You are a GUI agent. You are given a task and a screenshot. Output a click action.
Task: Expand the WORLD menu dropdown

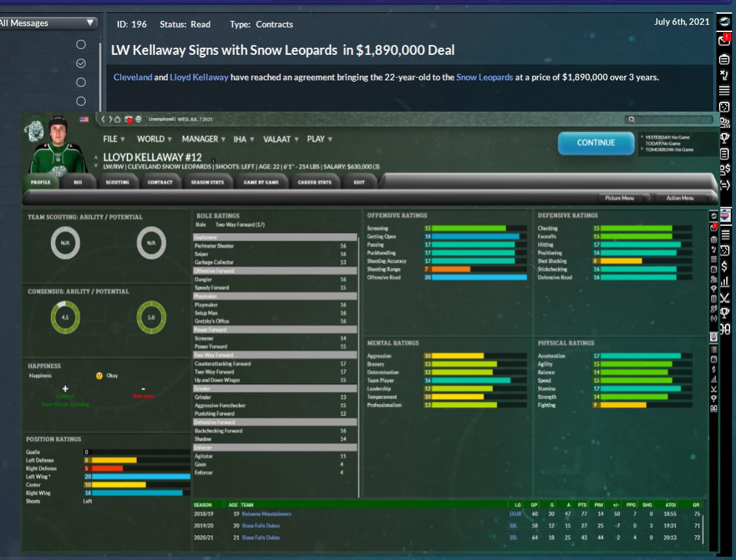[156, 139]
